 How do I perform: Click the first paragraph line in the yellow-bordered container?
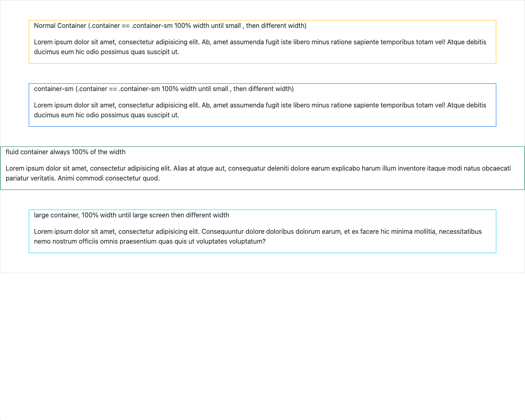[x=260, y=42]
